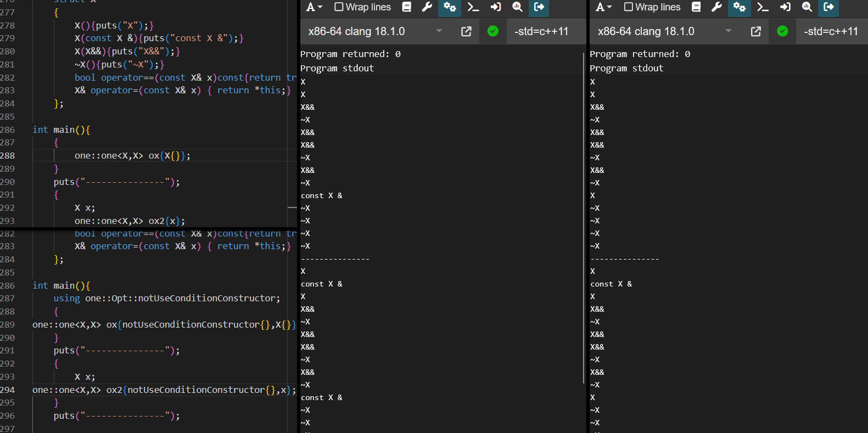The image size is (868, 433).
Task: Enable Wrap lines in left output pane
Action: (363, 7)
